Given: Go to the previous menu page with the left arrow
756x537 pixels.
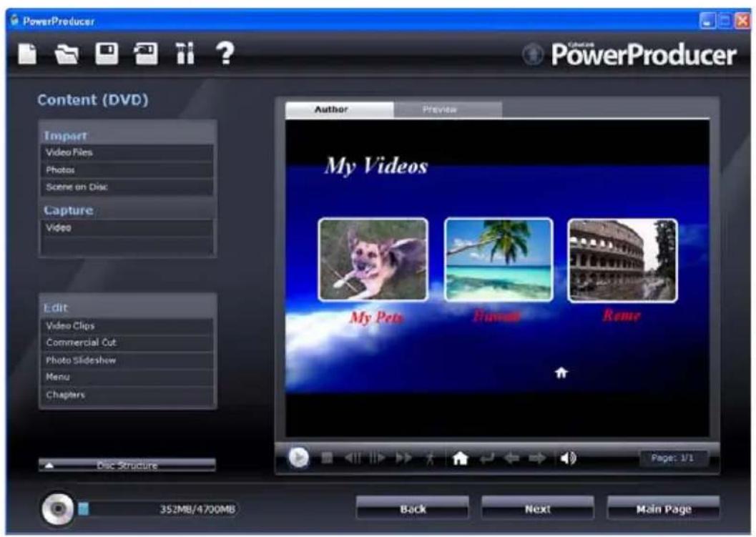Looking at the screenshot, I should pyautogui.click(x=511, y=458).
